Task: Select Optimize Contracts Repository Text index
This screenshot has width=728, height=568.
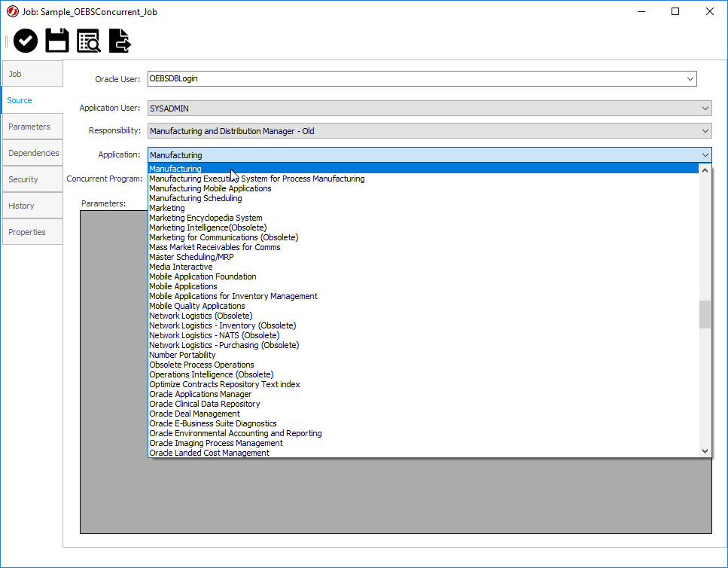Action: point(423,384)
